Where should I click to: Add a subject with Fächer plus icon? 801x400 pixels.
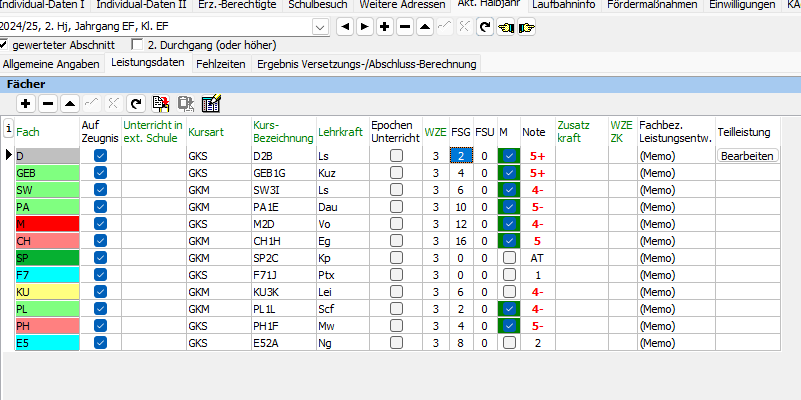[26, 104]
